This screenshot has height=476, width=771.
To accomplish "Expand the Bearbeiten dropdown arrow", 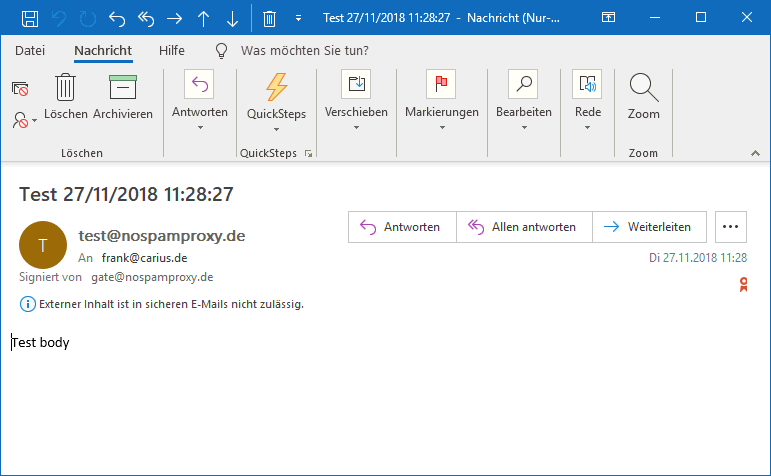I will coord(524,127).
